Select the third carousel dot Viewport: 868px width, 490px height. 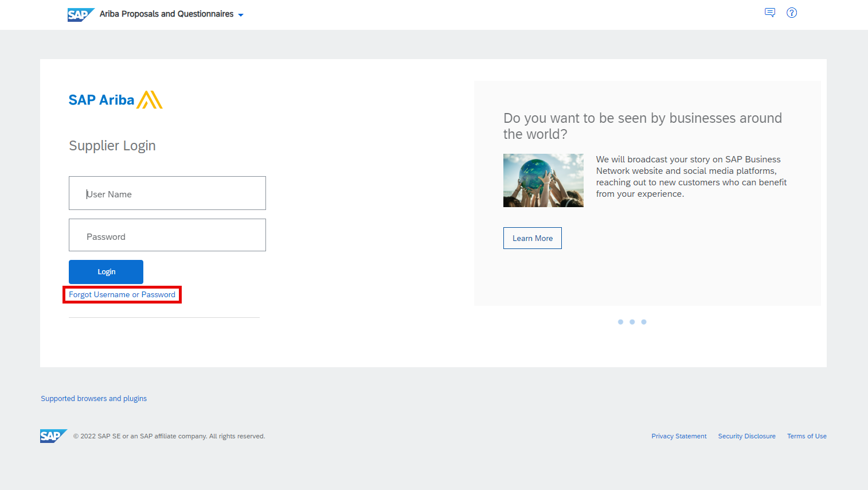point(644,322)
